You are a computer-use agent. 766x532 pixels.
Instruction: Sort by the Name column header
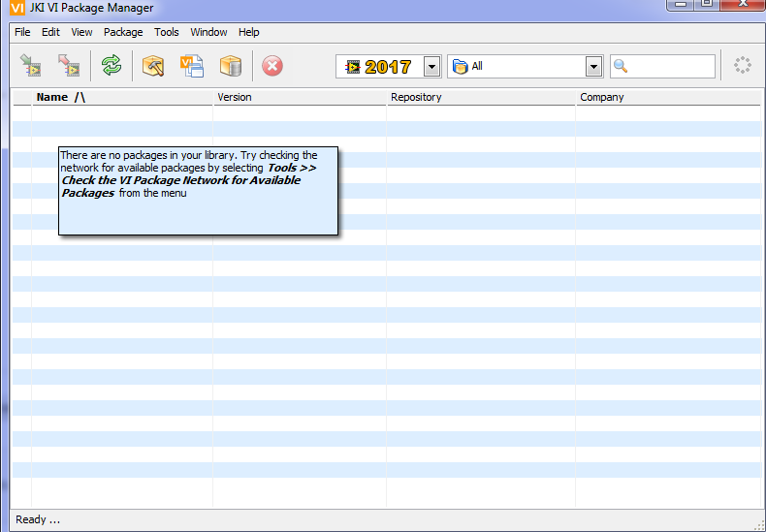[x=122, y=97]
